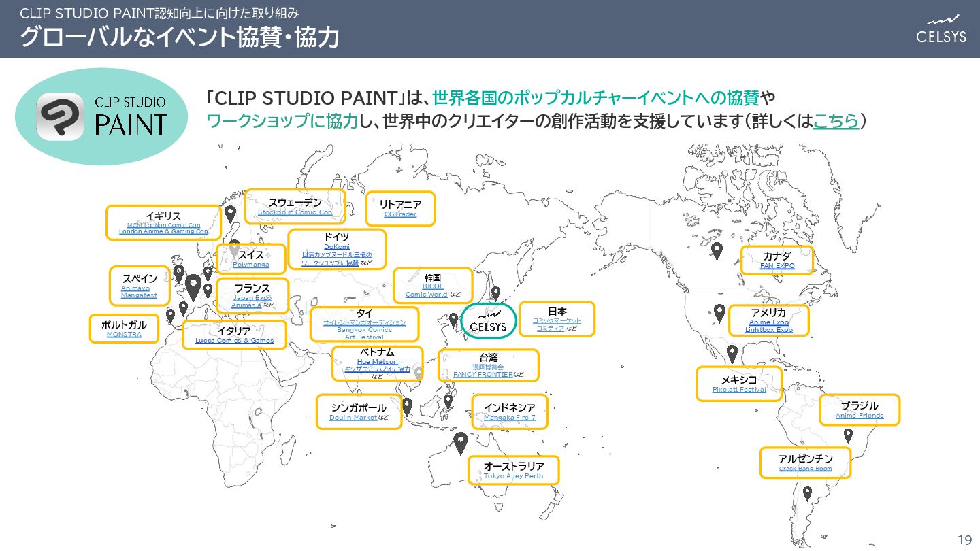Open the MONSTRA link under Portugal

124,335
